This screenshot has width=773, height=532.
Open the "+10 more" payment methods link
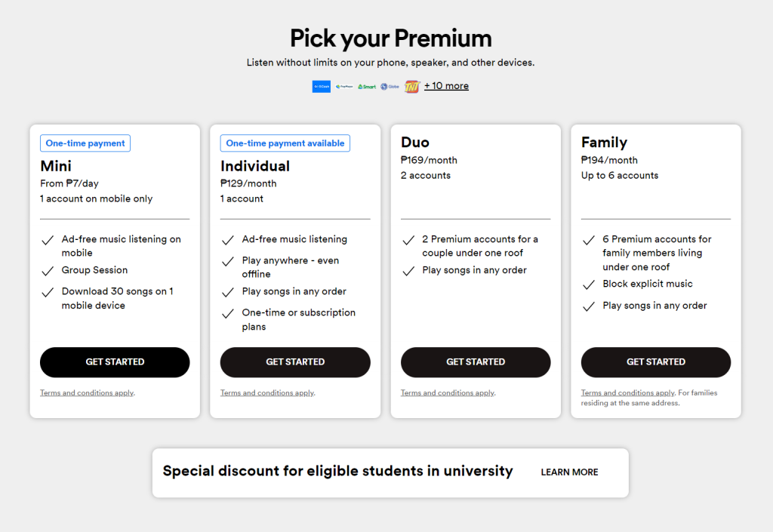point(446,86)
